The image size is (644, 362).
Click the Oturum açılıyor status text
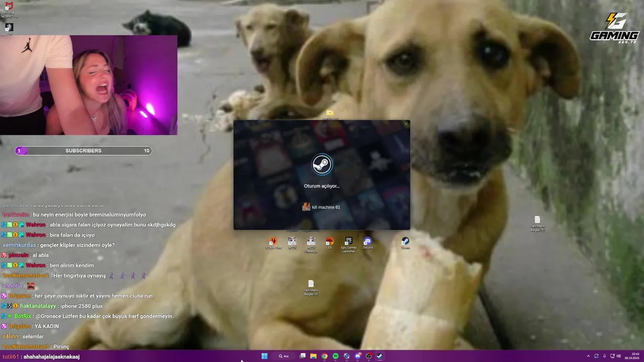click(x=321, y=186)
